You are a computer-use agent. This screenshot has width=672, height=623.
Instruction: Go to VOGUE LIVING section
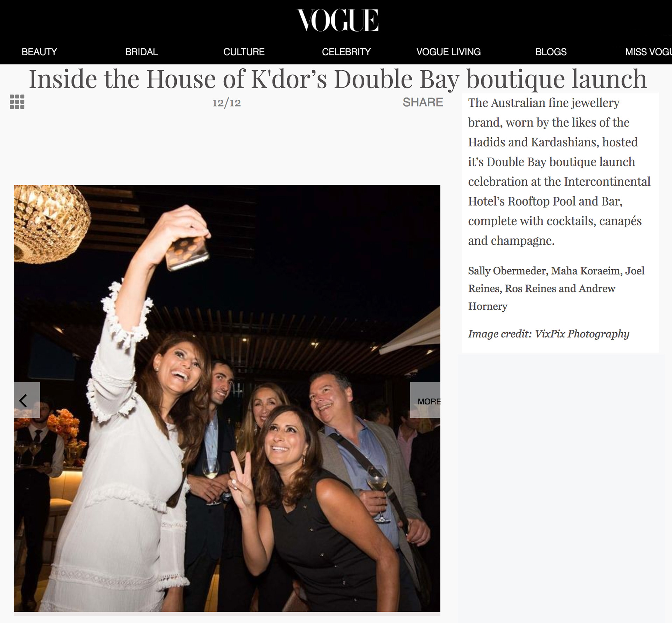[x=448, y=52]
